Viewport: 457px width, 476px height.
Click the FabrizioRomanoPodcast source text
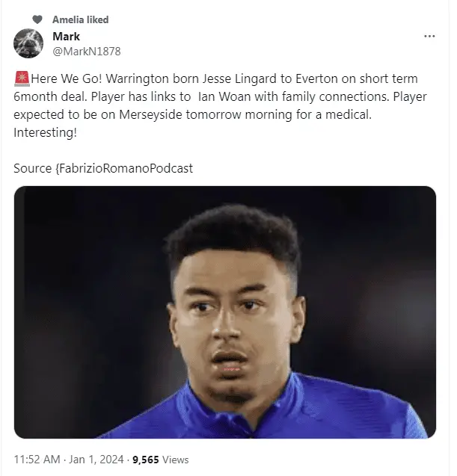(124, 168)
